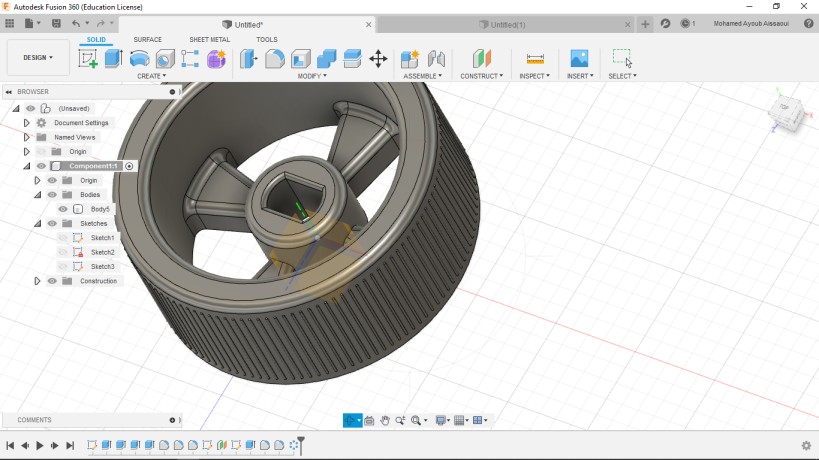This screenshot has width=819, height=460.
Task: Toggle visibility of Sketch3
Action: coord(63,266)
